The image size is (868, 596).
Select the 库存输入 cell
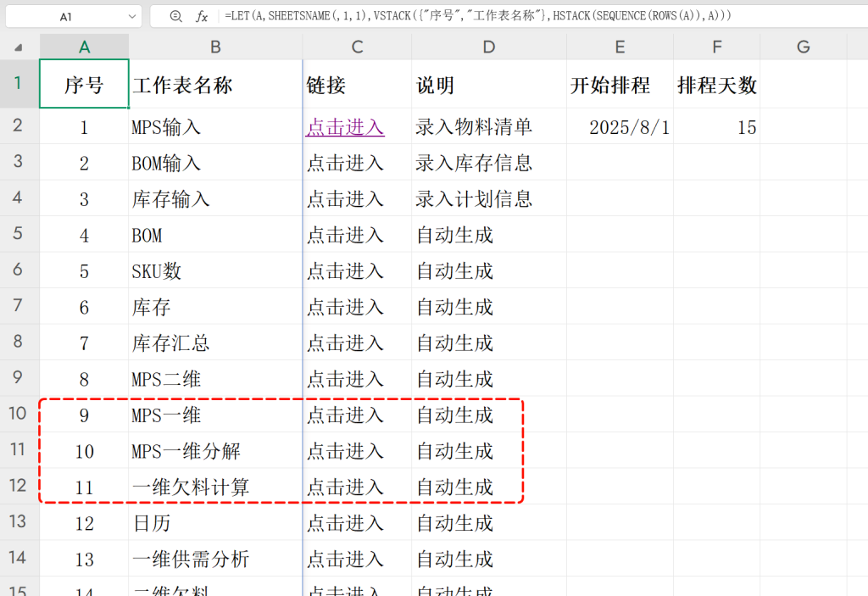[215, 199]
